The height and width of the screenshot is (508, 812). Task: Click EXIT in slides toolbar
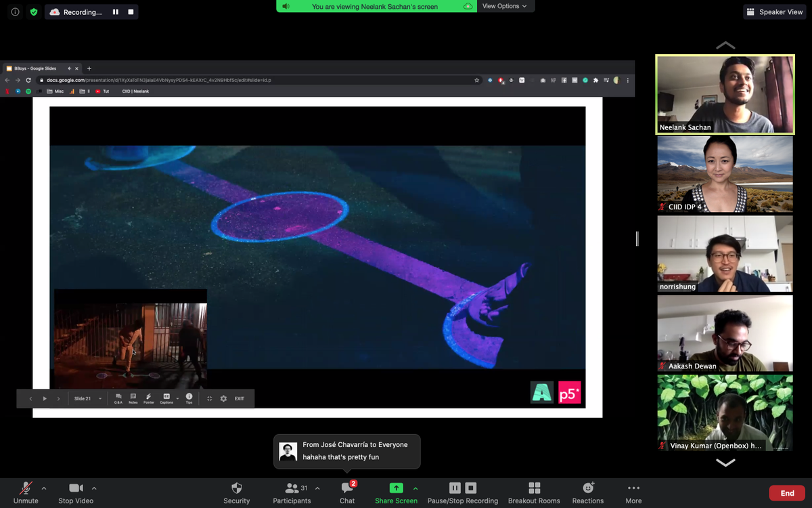[240, 398]
